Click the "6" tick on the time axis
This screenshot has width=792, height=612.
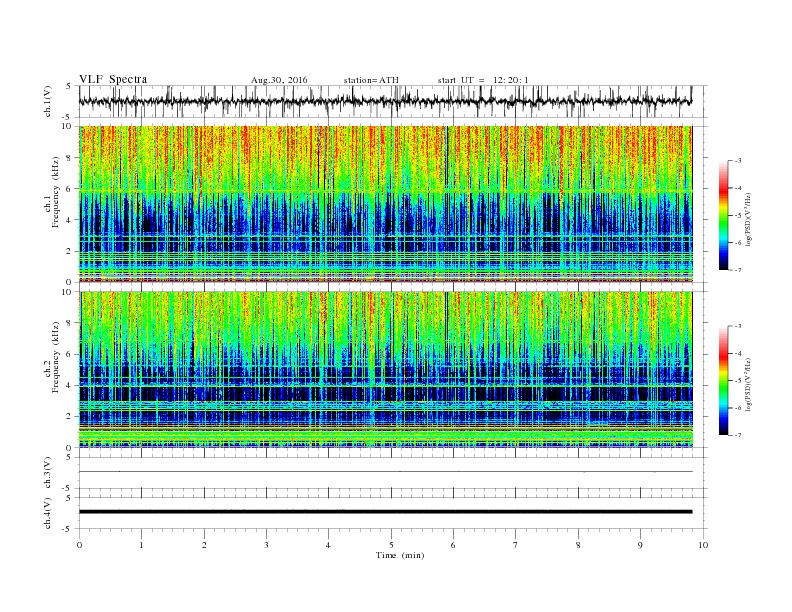[454, 545]
